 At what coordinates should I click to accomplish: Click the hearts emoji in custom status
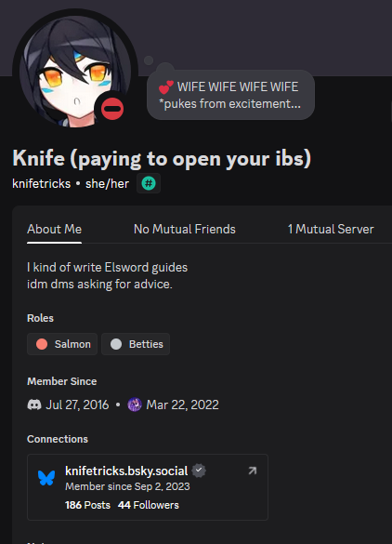[x=165, y=87]
